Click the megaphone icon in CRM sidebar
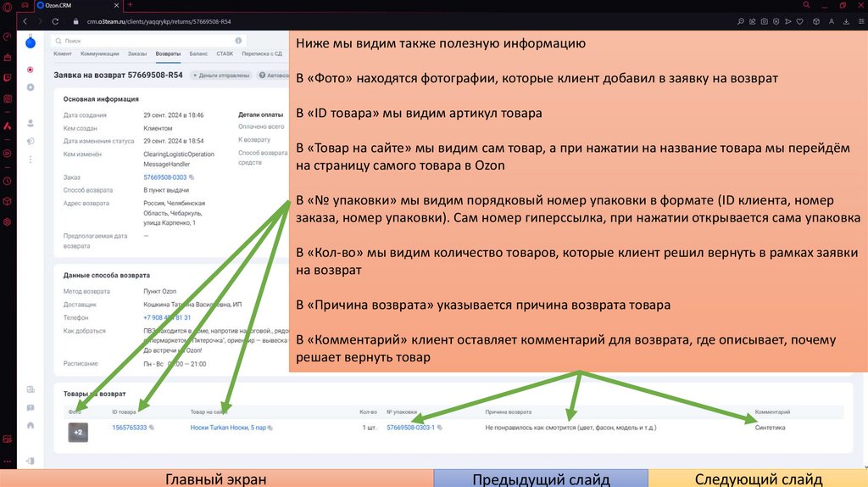Viewport: 868px width, 487px height. click(x=31, y=142)
